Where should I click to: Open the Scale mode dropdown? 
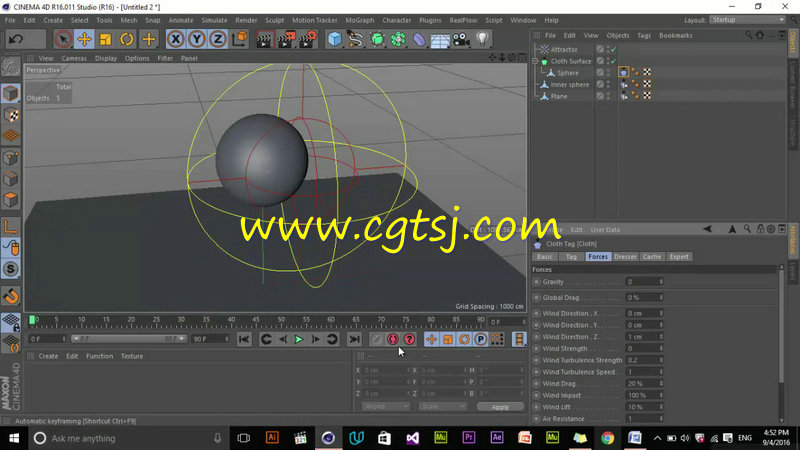point(442,407)
